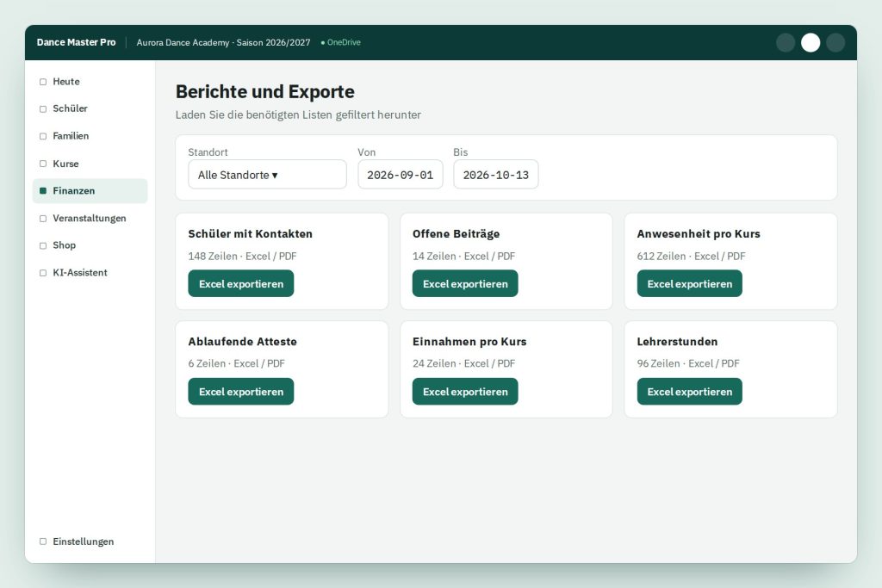Click the Heute sidebar icon
Screen dimensions: 882x588
point(43,82)
